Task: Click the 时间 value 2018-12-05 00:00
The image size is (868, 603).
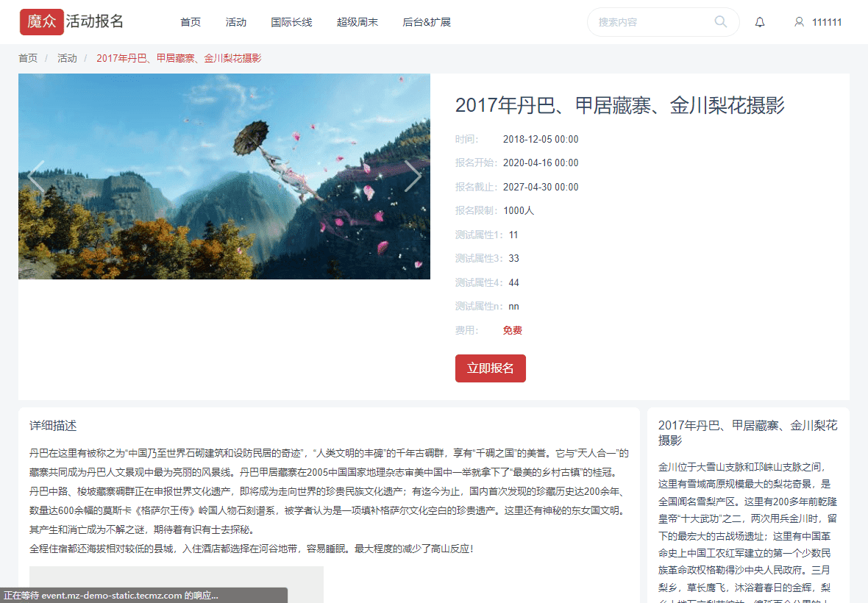Action: click(540, 140)
